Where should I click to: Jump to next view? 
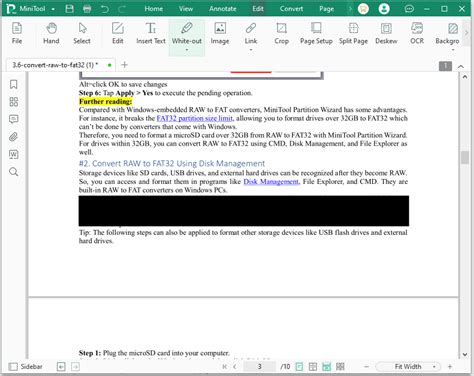pos(76,367)
